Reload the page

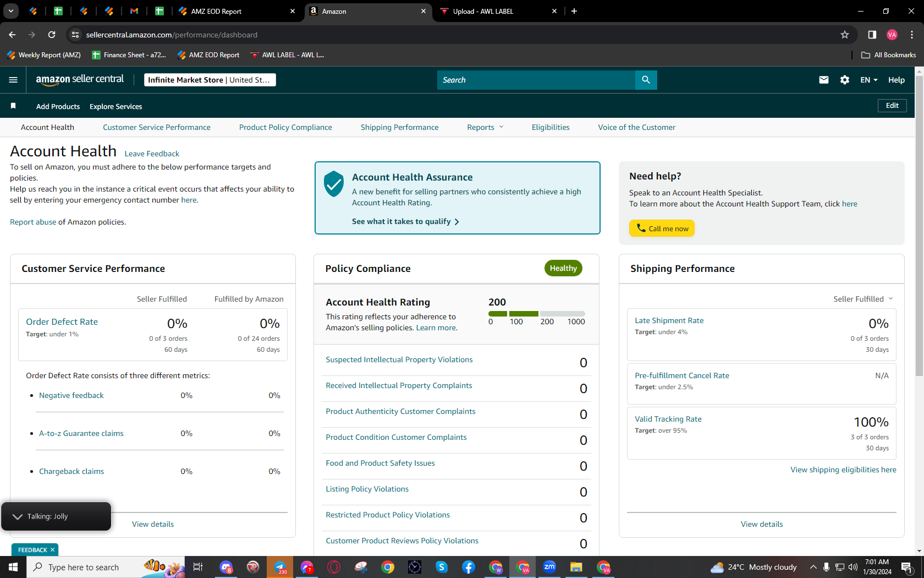click(52, 35)
